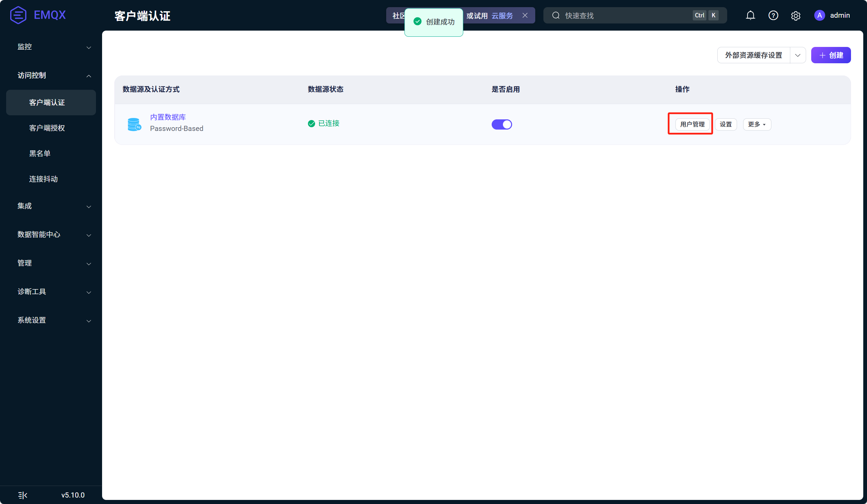Collapse the 访问控制 sidebar section
867x504 pixels.
(54, 75)
